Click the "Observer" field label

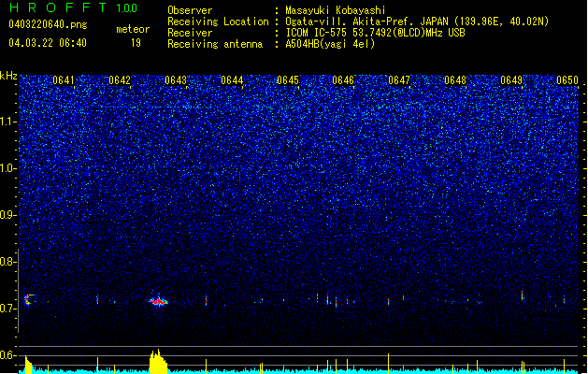(x=190, y=10)
